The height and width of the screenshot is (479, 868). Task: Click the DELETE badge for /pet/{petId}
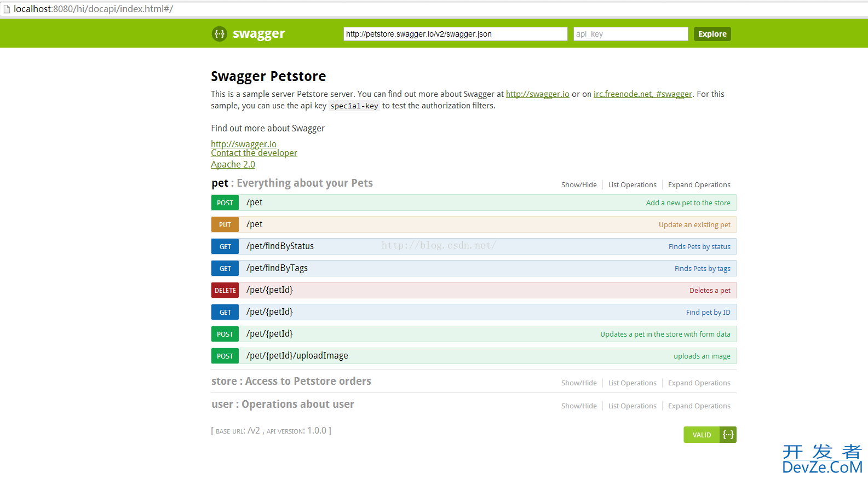point(225,290)
